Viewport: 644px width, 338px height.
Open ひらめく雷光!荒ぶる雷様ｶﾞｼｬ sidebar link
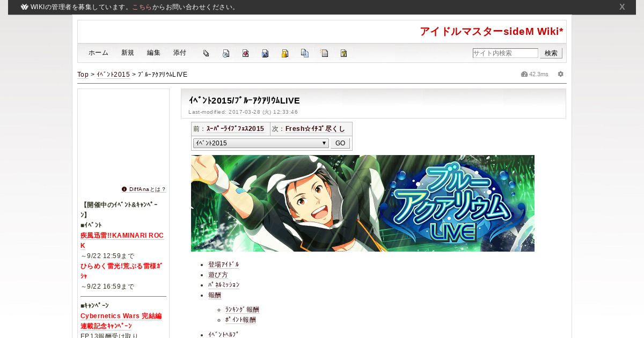(121, 271)
